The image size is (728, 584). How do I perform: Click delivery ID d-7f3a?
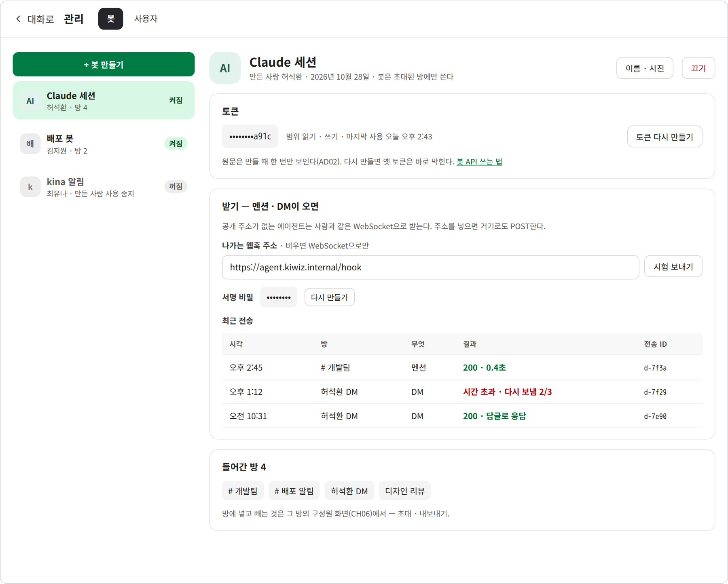click(655, 368)
